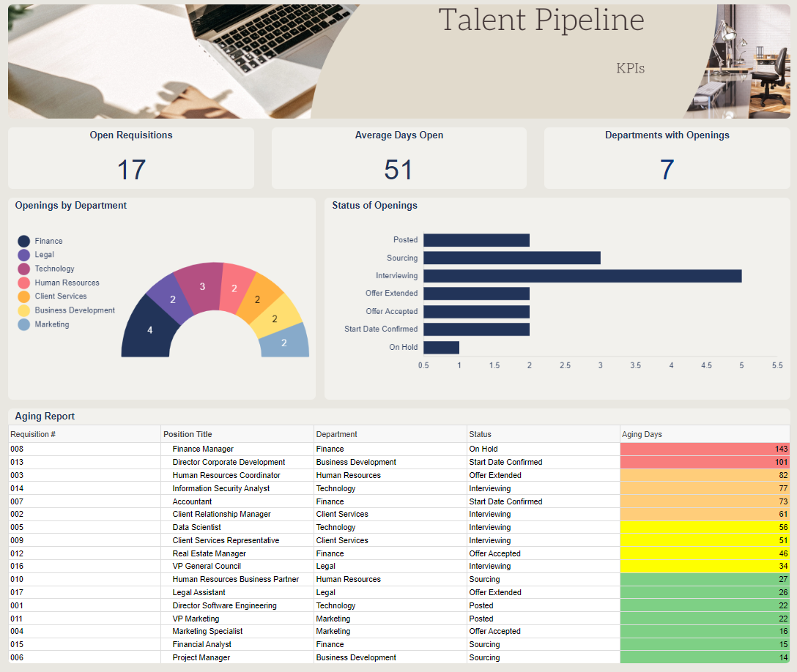Click the Average Days Open value 51
Viewport: 797px width, 672px height.
pos(398,170)
